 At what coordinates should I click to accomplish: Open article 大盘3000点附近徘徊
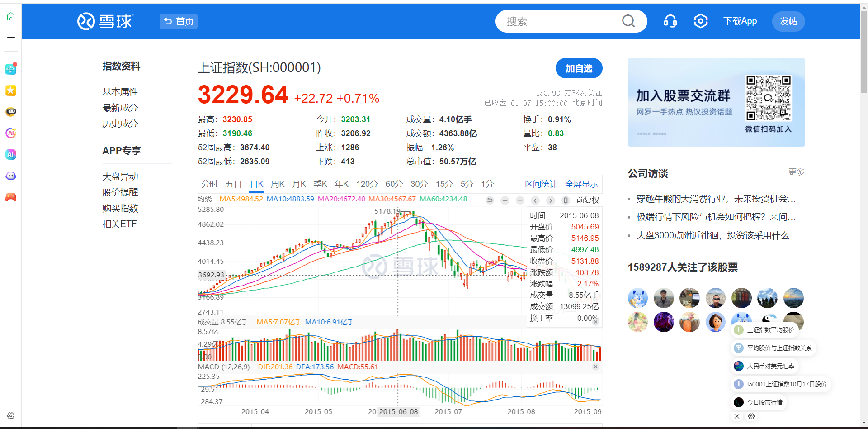point(717,235)
